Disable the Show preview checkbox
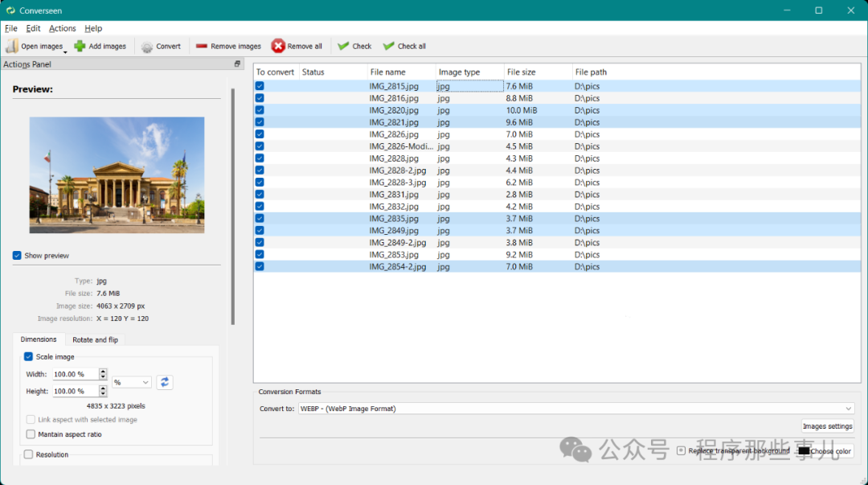868x485 pixels. click(x=17, y=256)
